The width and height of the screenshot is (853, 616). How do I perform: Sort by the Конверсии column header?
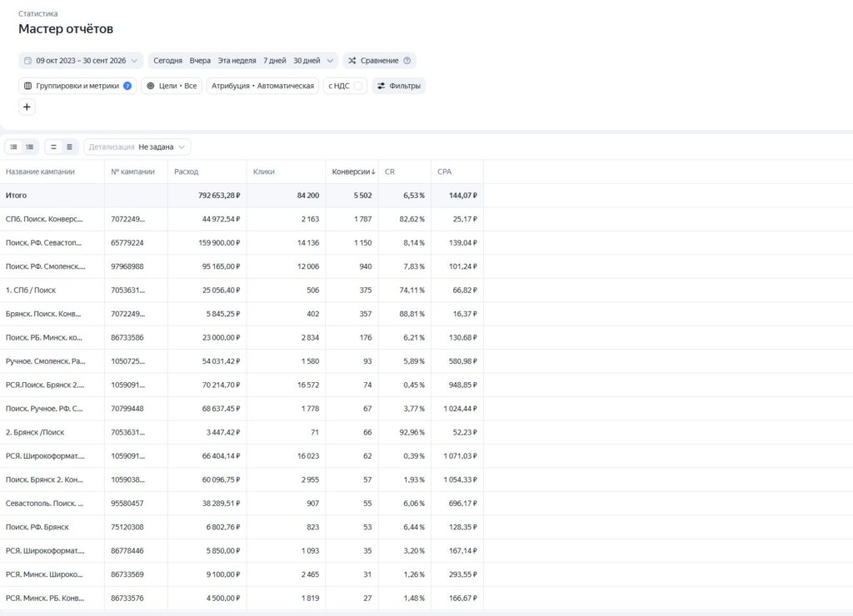(x=353, y=171)
